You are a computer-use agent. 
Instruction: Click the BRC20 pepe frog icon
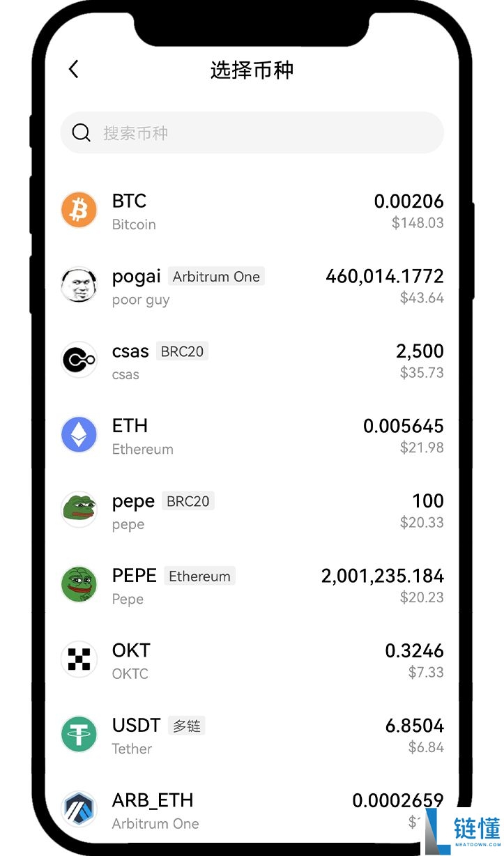coord(79,510)
